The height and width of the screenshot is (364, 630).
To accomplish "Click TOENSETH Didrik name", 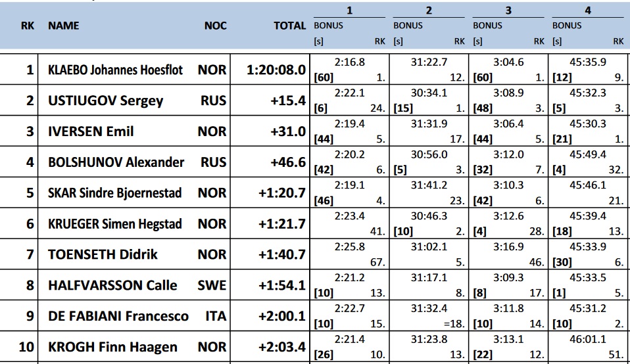I will click(103, 254).
